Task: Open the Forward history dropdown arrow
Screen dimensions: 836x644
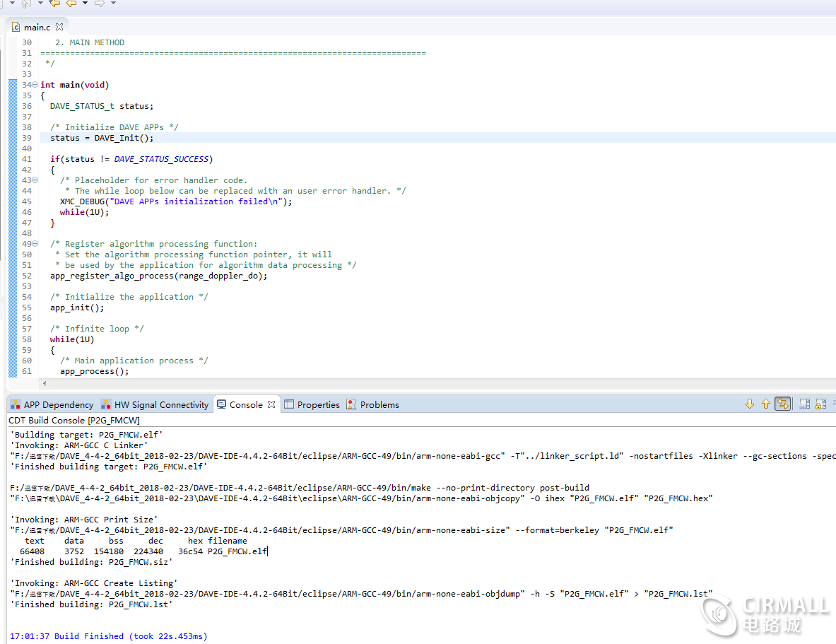Action: tap(113, 4)
